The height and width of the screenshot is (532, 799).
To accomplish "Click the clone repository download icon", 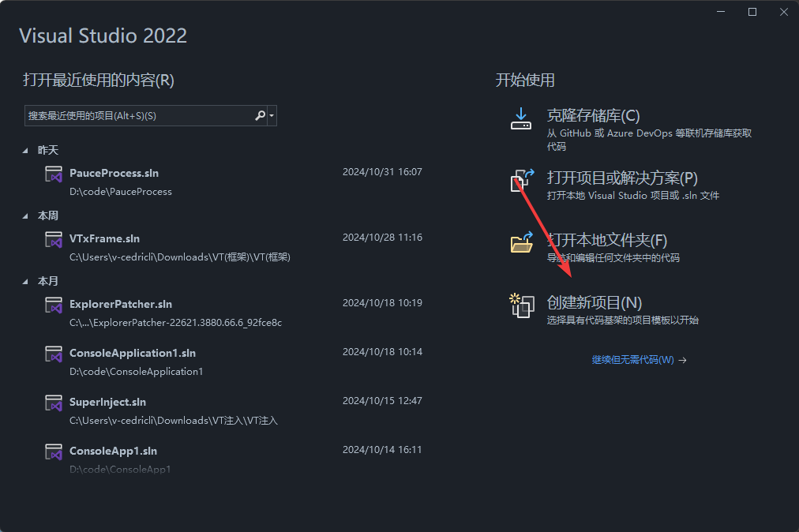I will [521, 118].
